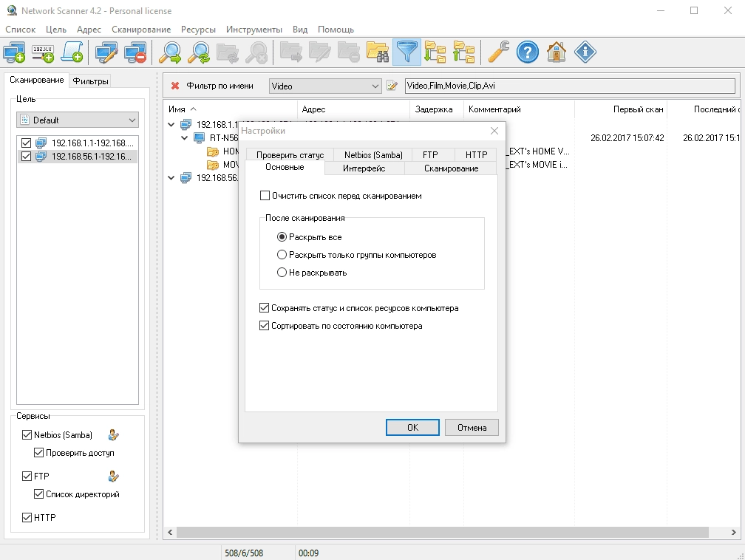The height and width of the screenshot is (560, 745).
Task: Close the Настройки dialog
Action: point(494,131)
